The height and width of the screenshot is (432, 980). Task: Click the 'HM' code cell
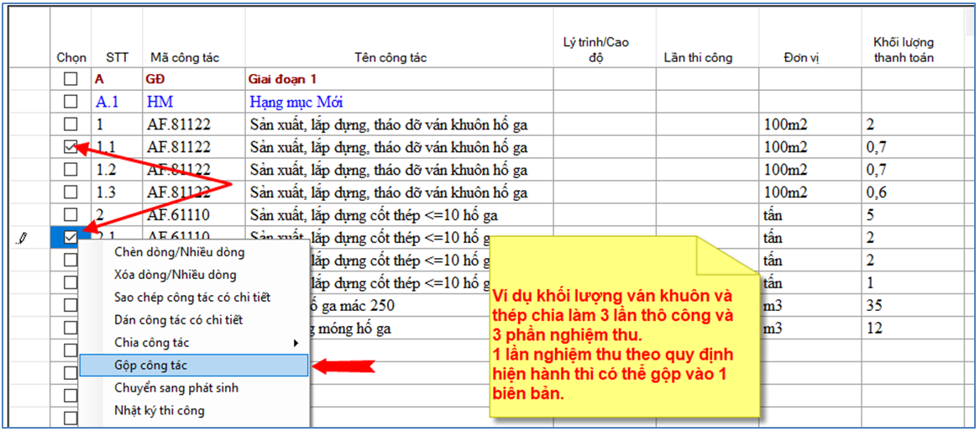point(194,102)
